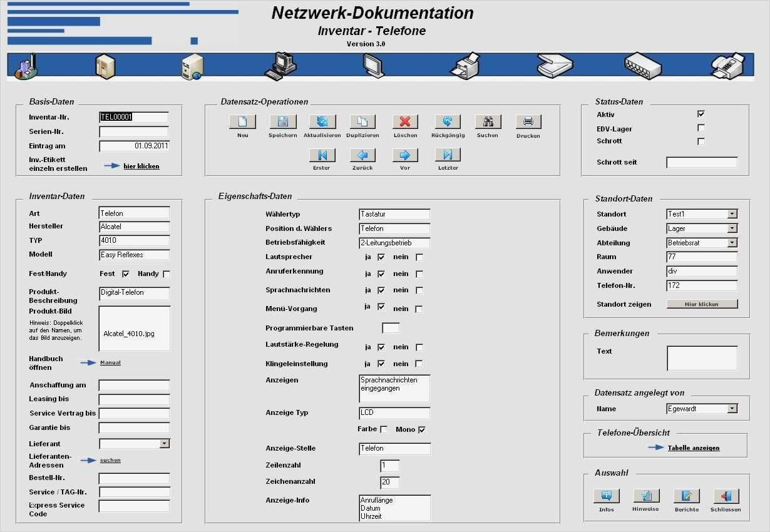Focus the Anschaffung am date field
770x532 pixels.
(134, 385)
